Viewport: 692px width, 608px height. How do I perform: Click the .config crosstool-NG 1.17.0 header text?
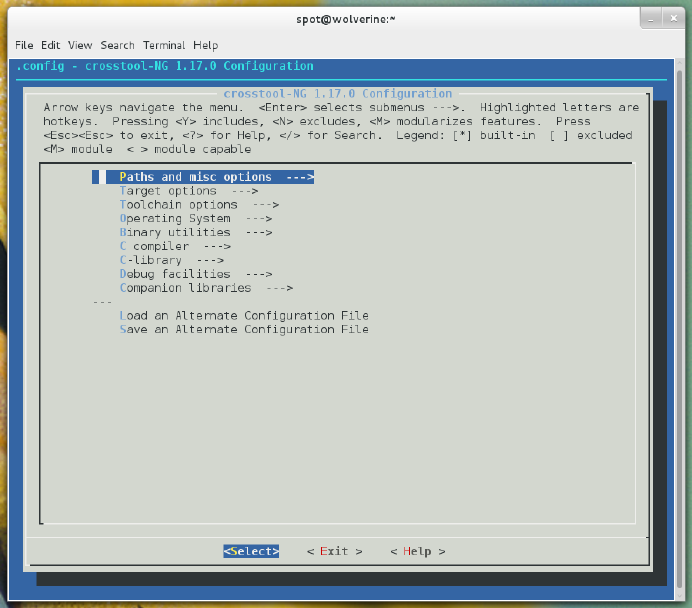click(165, 66)
